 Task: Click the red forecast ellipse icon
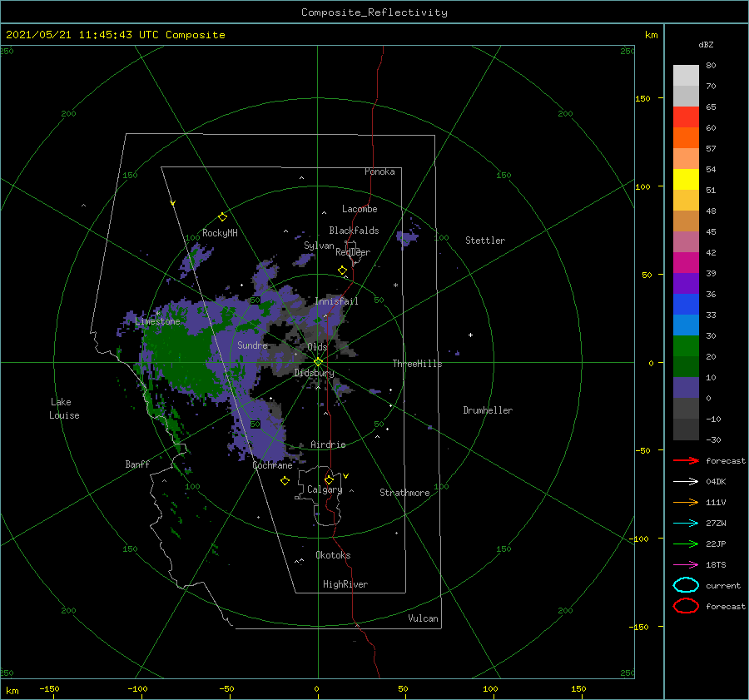click(x=686, y=606)
